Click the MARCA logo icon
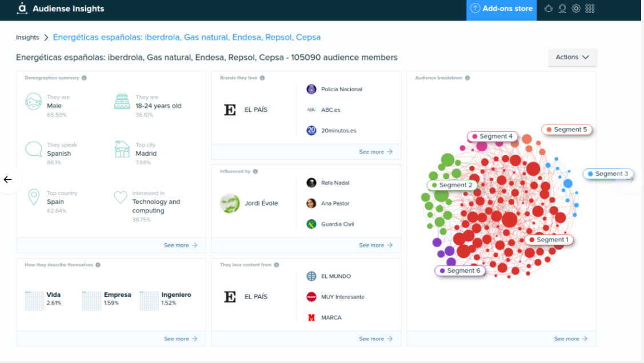Screen dimensions: 644x363 (x=311, y=317)
